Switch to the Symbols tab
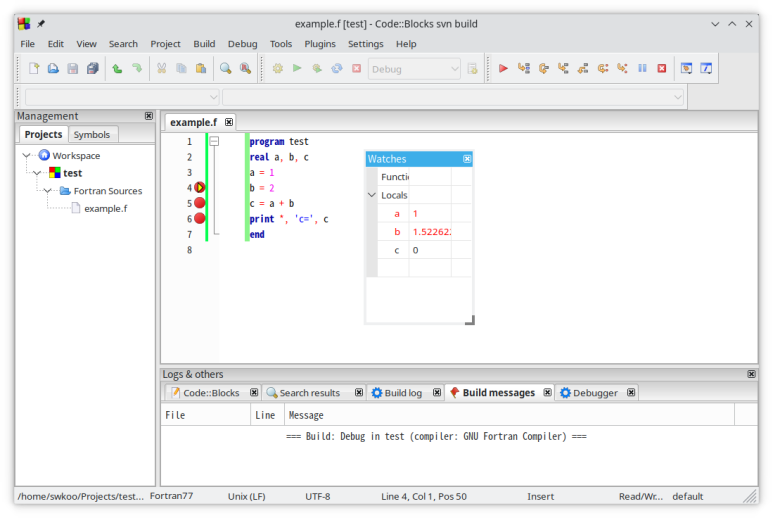 (92, 135)
